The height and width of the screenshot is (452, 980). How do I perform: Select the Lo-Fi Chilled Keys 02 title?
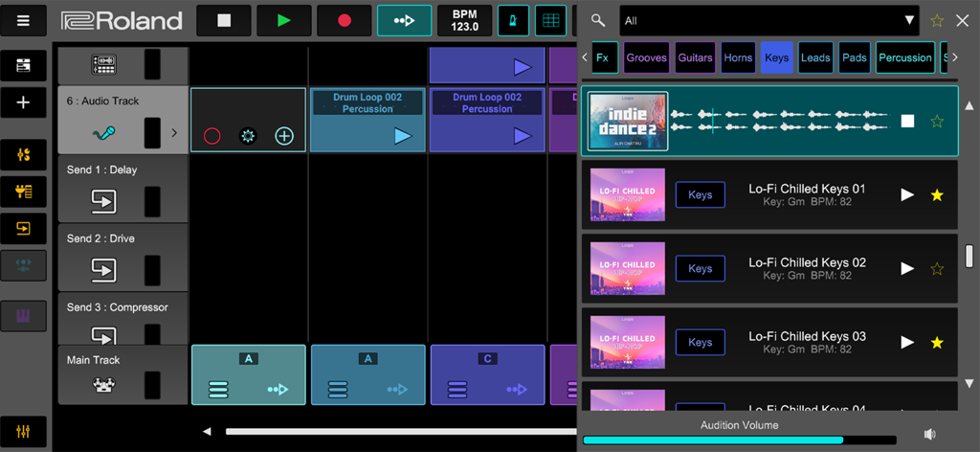click(x=807, y=262)
